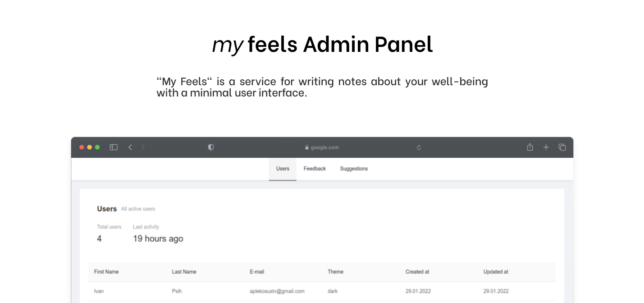This screenshot has width=644, height=303.
Task: Open the Suggestions tab
Action: tap(354, 169)
